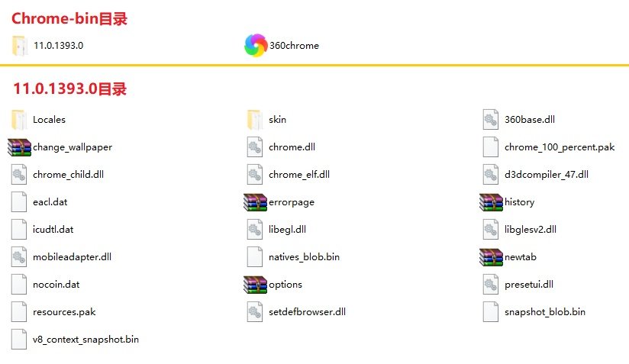The height and width of the screenshot is (364, 629).
Task: Click the chrome.dll file icon
Action: [255, 147]
